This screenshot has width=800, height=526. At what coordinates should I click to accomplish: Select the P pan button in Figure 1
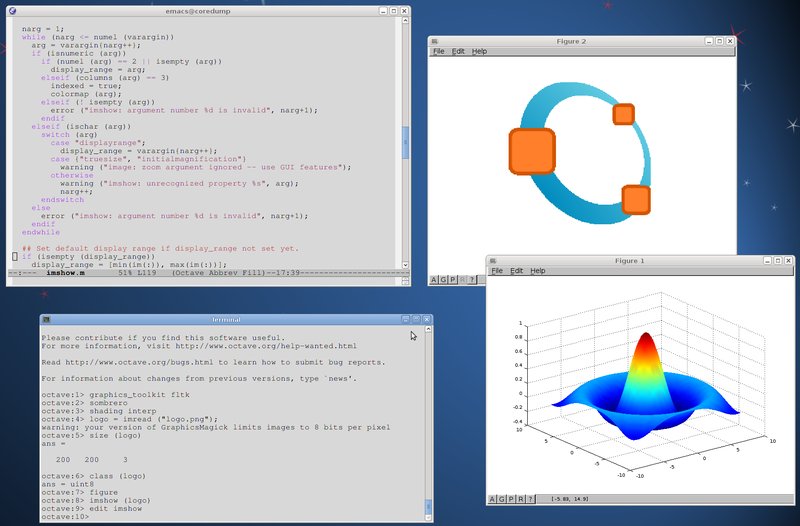511,499
